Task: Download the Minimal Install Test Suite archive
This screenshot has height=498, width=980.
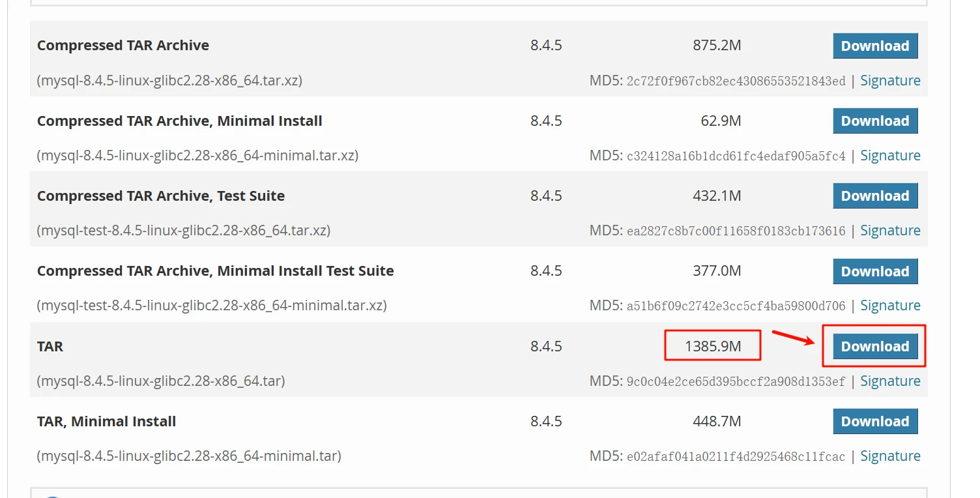Action: [874, 272]
